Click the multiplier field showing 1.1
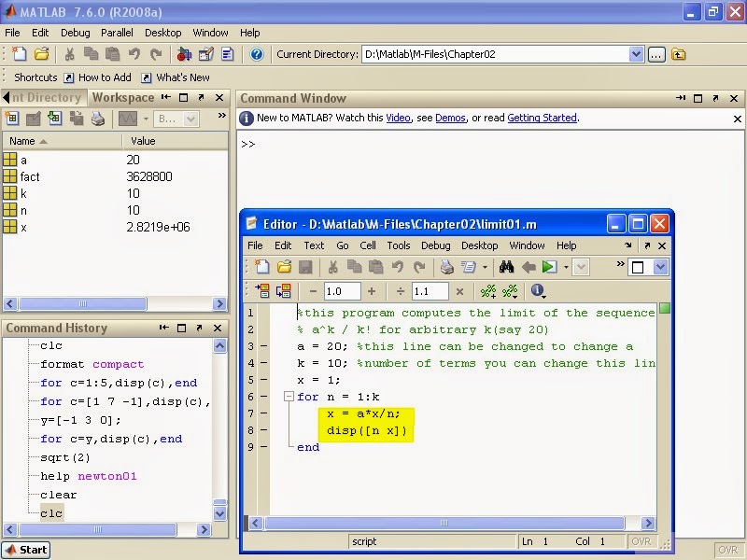 tap(430, 291)
